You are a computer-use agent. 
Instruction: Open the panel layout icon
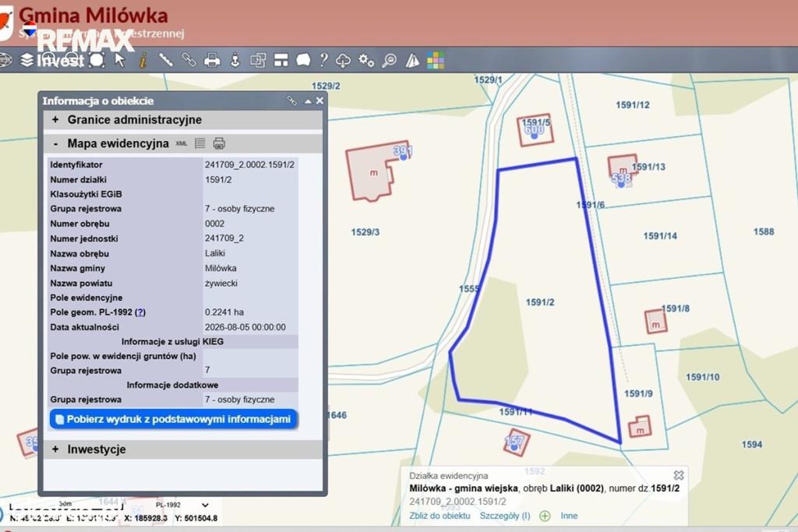[x=281, y=60]
